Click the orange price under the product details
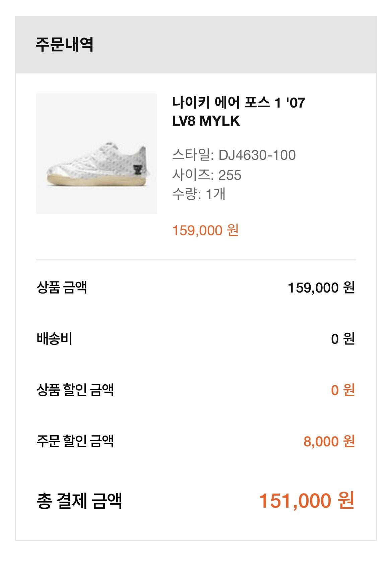This screenshot has width=392, height=578. [205, 231]
